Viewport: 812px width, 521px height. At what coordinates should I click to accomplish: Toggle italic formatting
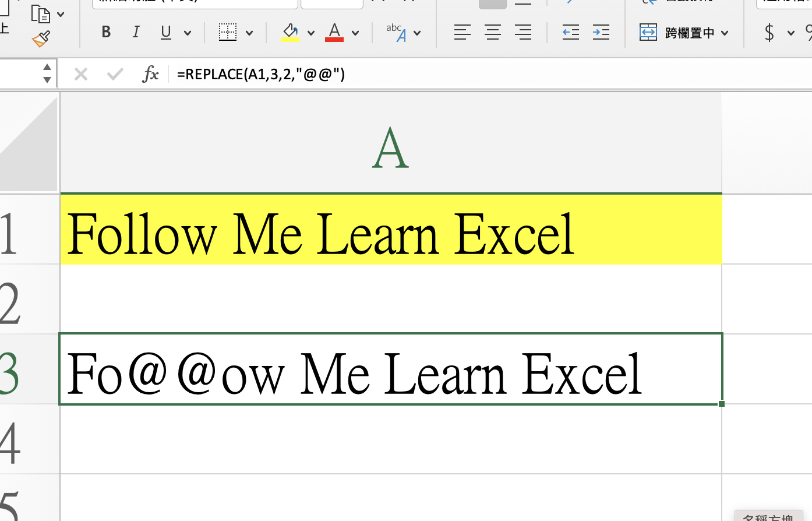point(136,32)
